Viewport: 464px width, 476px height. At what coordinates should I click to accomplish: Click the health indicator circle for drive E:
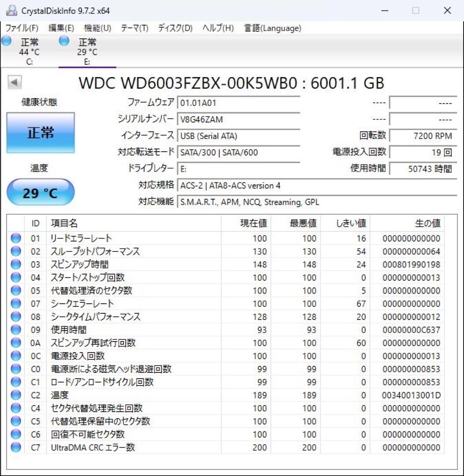pos(64,41)
